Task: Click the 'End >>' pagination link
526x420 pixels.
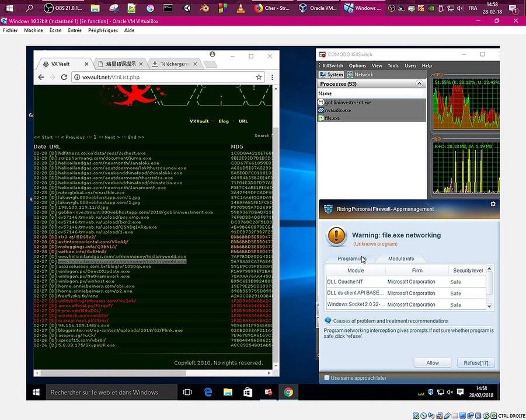Action: point(136,137)
